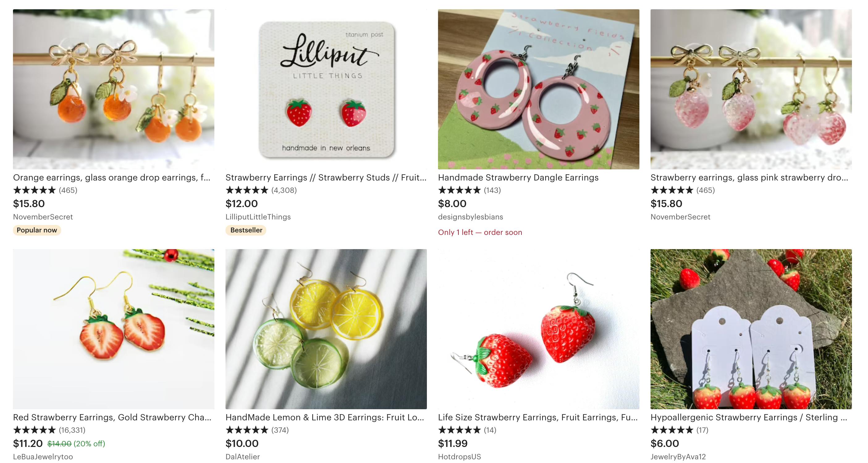Open the Lilliput strawberry studs product image
The height and width of the screenshot is (463, 868).
tap(326, 89)
